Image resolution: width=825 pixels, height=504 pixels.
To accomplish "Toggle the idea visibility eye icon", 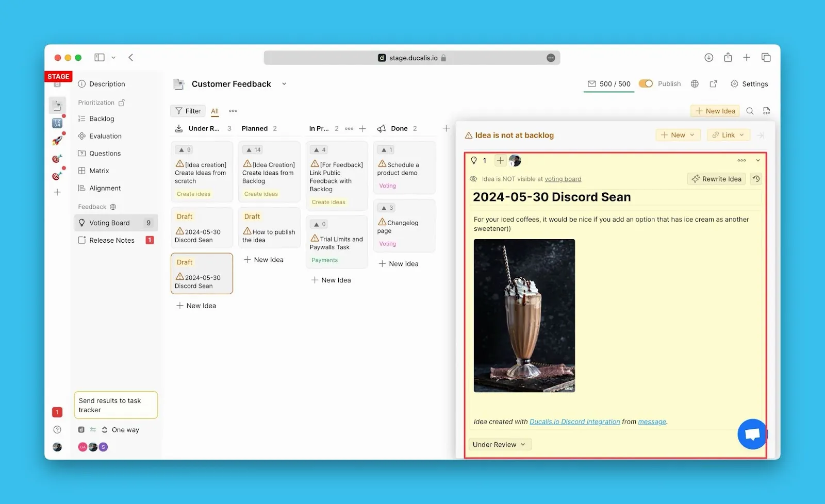I will click(x=473, y=179).
